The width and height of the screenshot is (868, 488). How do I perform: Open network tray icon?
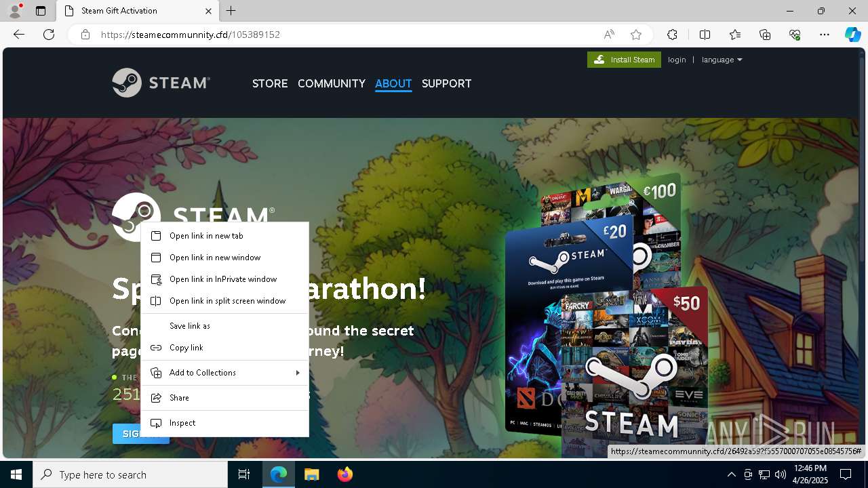pos(764,474)
